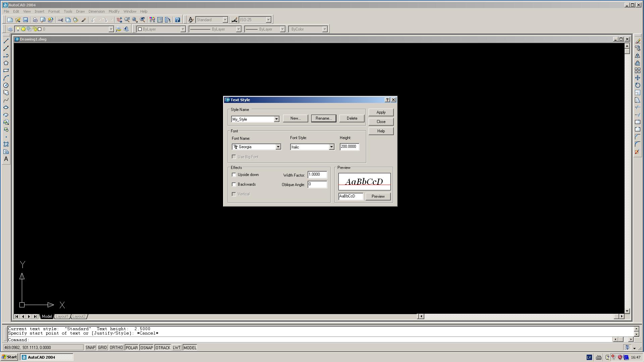This screenshot has height=362, width=644.
Task: Open Layer Properties Manager icon
Action: [x=10, y=29]
